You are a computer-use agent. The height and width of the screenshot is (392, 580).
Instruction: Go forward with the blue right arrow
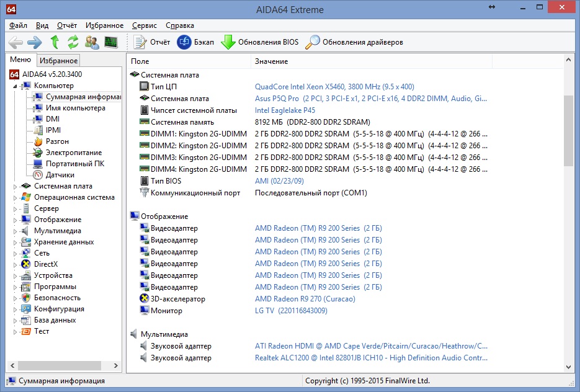tap(35, 42)
